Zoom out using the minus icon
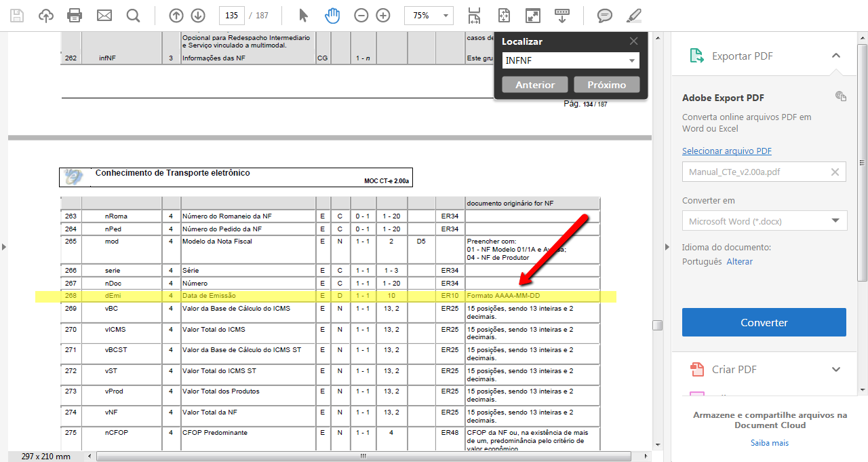Screen dimensions: 868x462 [361, 15]
